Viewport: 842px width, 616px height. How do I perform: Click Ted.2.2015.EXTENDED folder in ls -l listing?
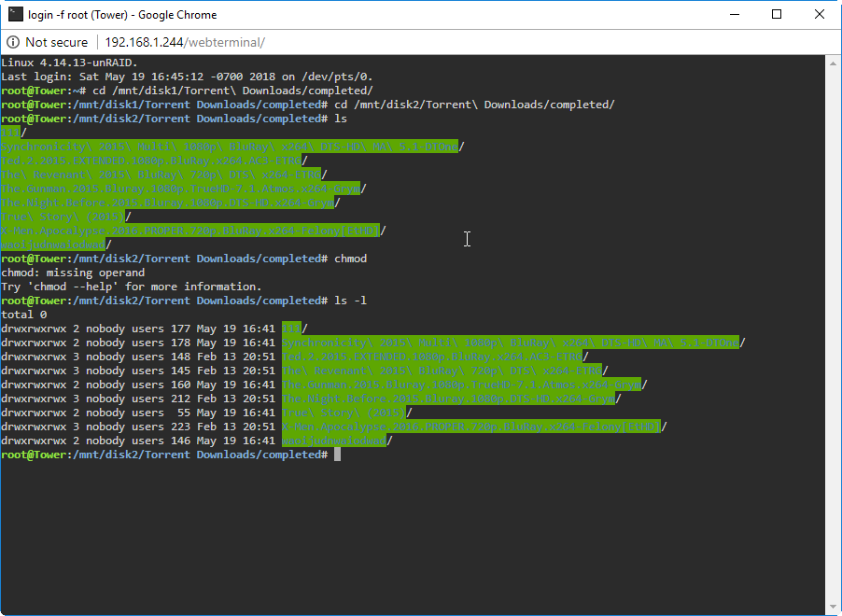tap(432, 356)
